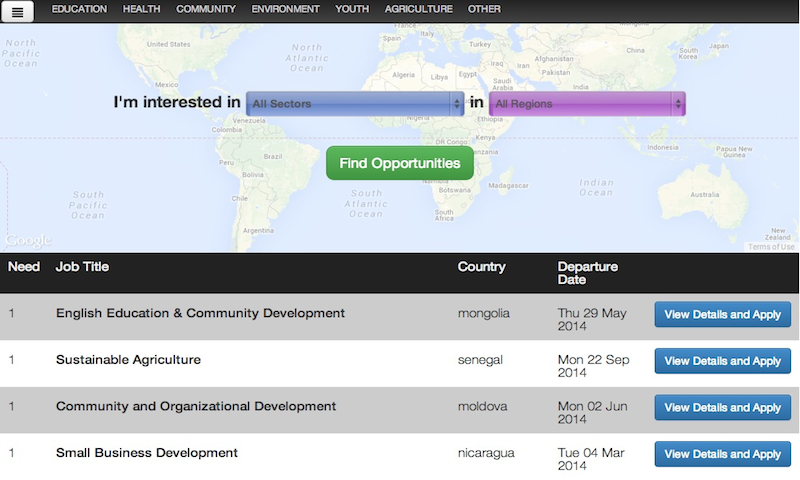
Task: Open the Community nav item
Action: (x=206, y=9)
